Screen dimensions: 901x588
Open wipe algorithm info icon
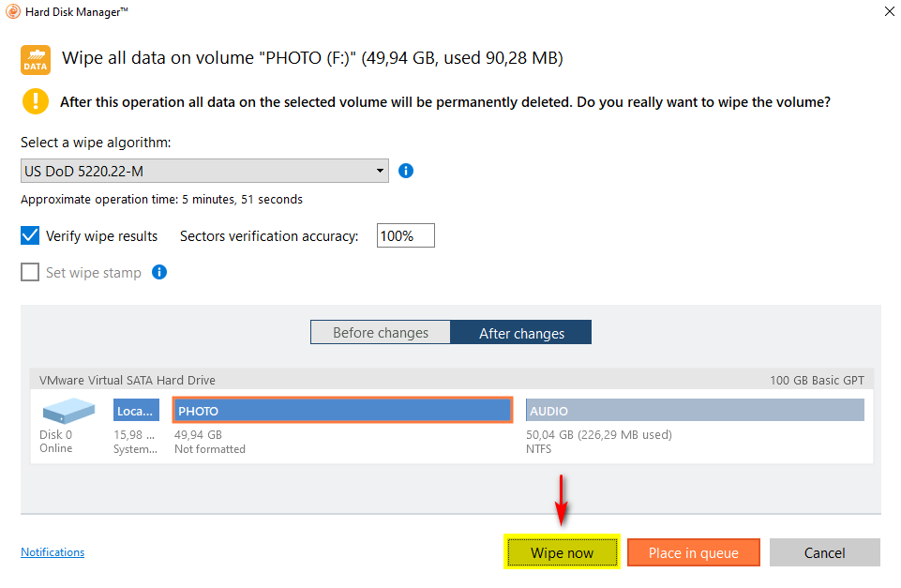click(406, 171)
